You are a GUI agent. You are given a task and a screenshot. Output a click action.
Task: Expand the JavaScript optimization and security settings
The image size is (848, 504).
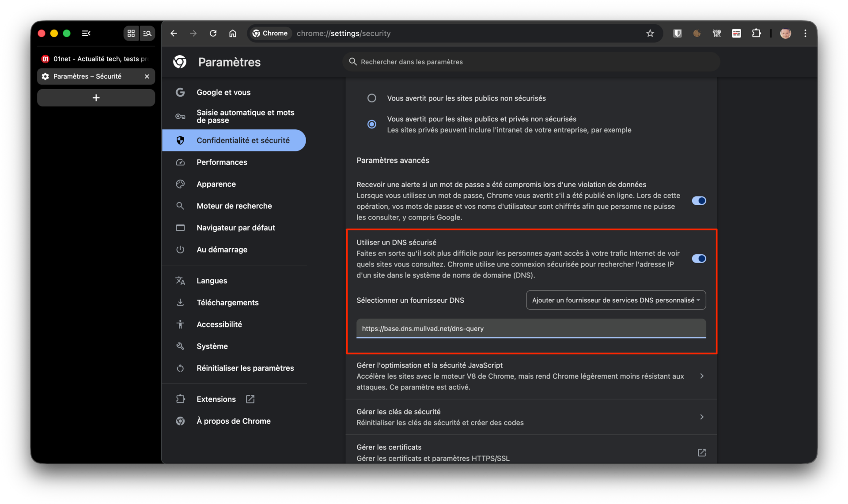pyautogui.click(x=701, y=376)
